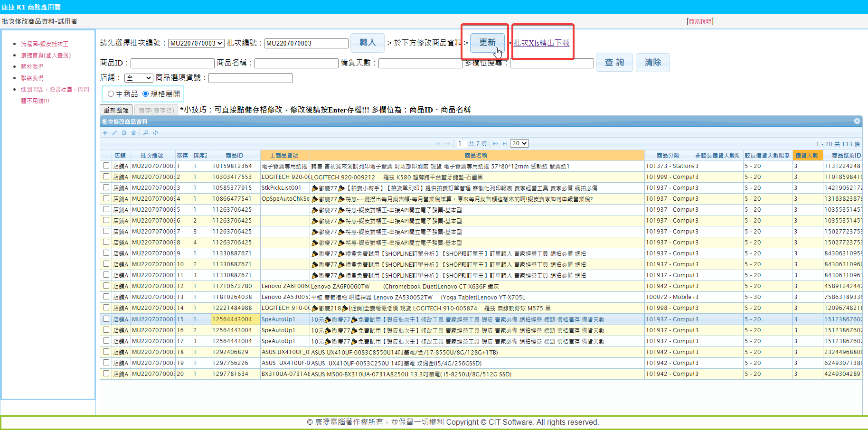This screenshot has width=868, height=430.
Task: Sort by 商品名稱 column header
Action: (x=476, y=155)
